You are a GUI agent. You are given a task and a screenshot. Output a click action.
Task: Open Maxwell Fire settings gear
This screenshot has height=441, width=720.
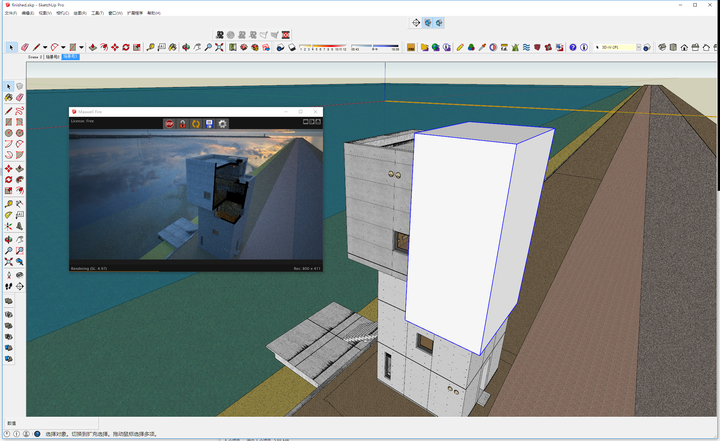click(x=222, y=124)
